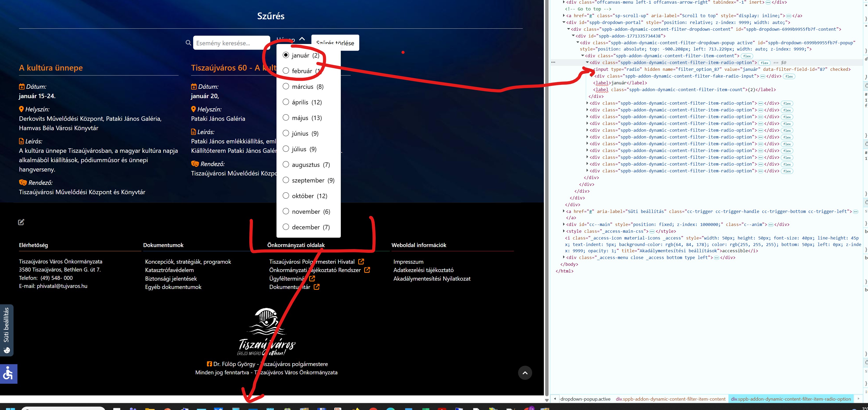Screen dimensions: 868x410
Task: Click the page vertical scrollbar down arrow
Action: 546,400
